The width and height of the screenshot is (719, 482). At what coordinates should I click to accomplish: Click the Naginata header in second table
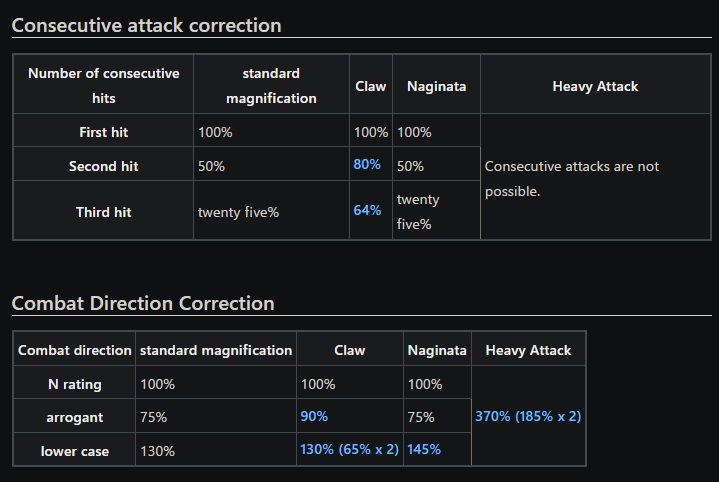437,350
